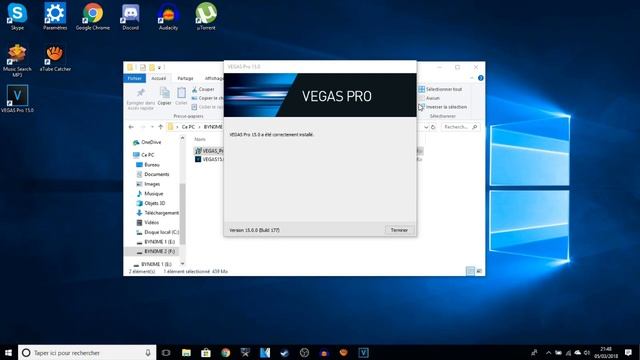Open the Paramètres desktop shortcut
Image resolution: width=640 pixels, height=360 pixels.
[x=55, y=16]
